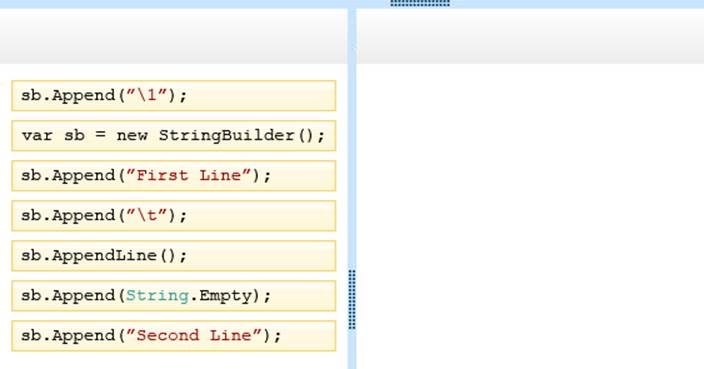Pick the var sb = new StringBuilder() block
The image size is (704, 369).
[174, 136]
